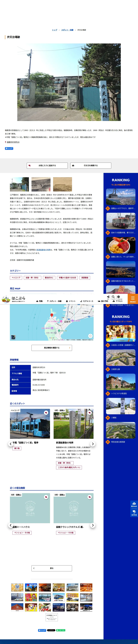Select the 歴史好きに category tag
Screen dimensions: 138x644
point(49,278)
